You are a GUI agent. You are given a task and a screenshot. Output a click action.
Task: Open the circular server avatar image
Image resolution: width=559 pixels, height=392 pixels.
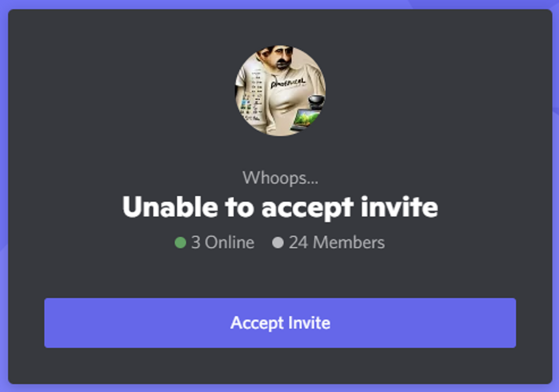(x=280, y=91)
